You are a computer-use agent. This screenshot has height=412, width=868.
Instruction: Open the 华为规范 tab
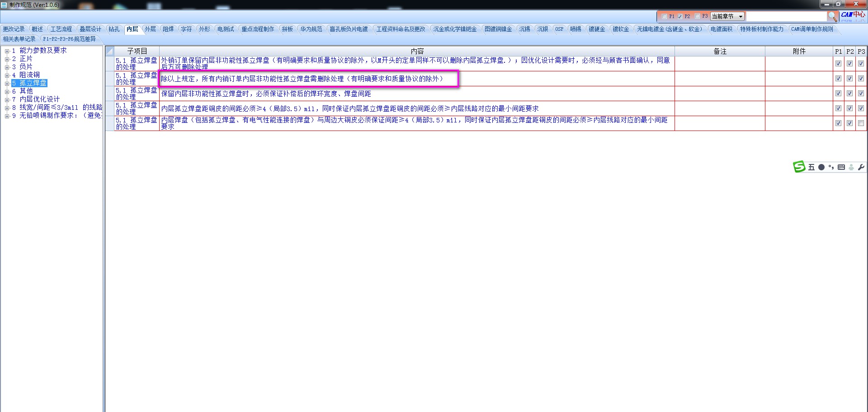pos(311,29)
